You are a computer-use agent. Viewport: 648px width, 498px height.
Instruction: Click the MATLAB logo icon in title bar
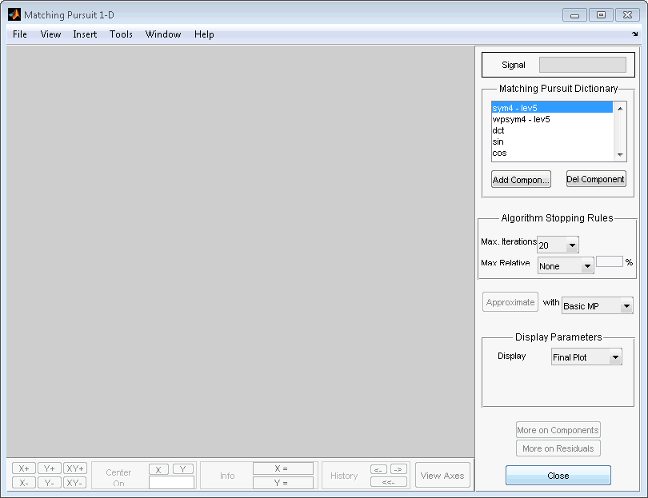click(14, 15)
